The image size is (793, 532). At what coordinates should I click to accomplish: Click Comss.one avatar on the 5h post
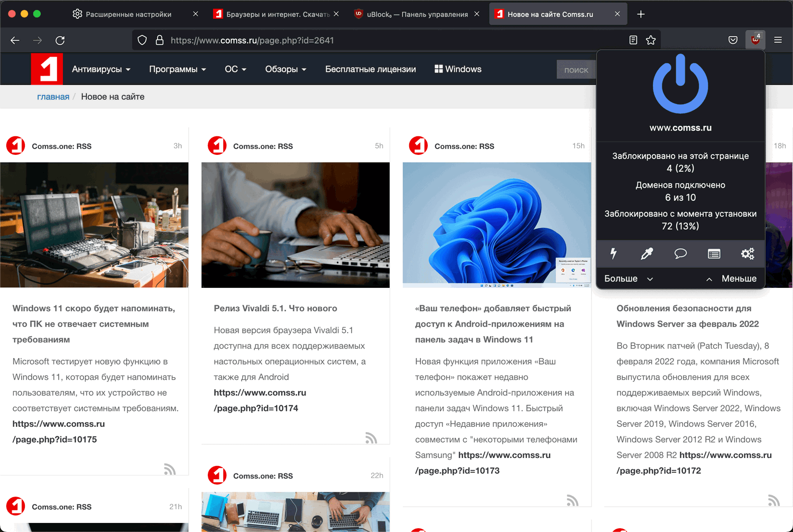pos(217,146)
